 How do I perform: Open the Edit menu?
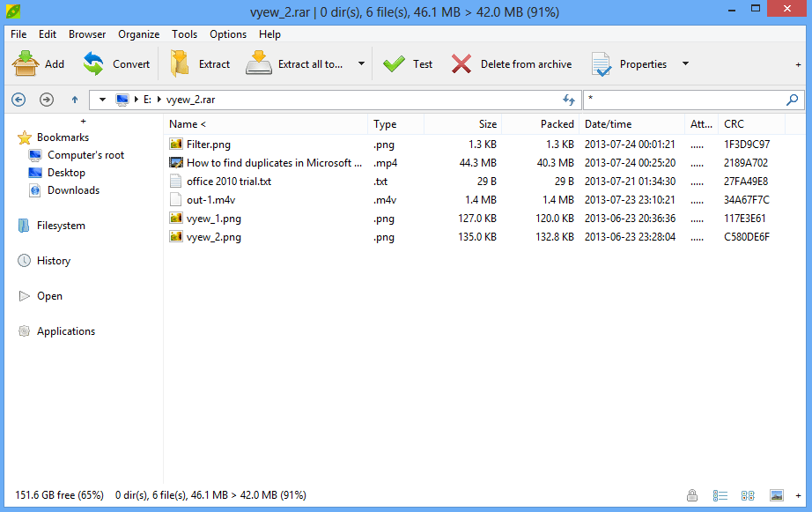click(x=48, y=34)
